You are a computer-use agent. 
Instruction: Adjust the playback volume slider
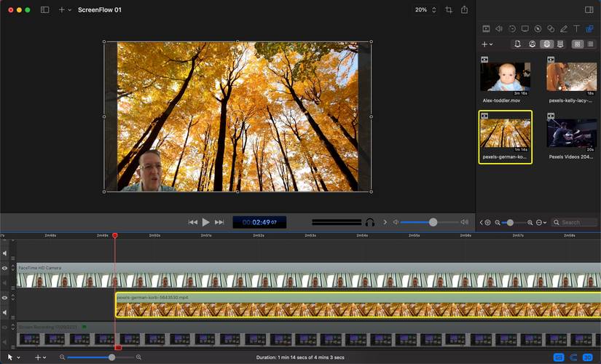point(429,222)
